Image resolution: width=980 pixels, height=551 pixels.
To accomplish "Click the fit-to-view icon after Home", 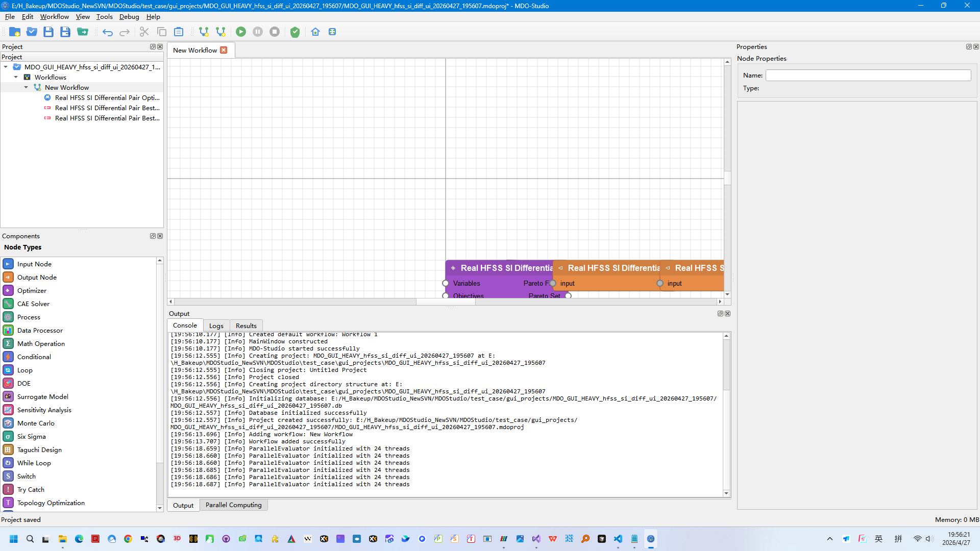I will click(332, 32).
